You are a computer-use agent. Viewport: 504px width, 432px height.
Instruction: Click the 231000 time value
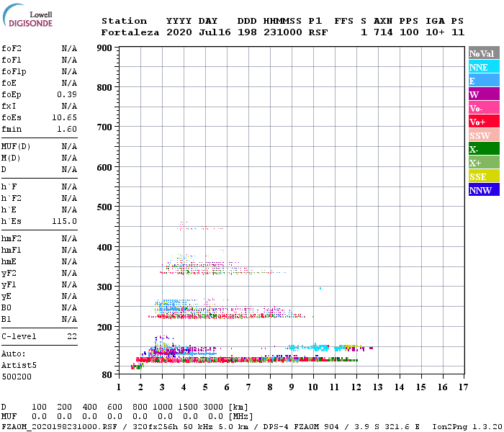pos(283,32)
